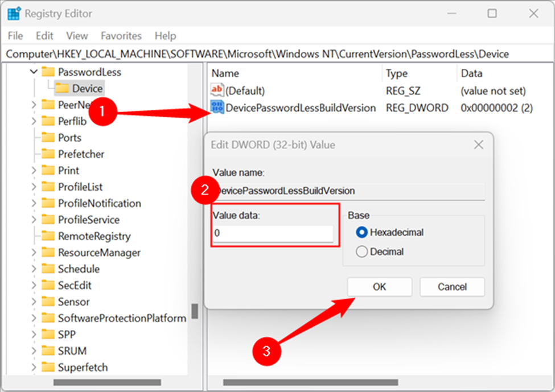Click the tree pane vertical scrollbar thumb
Image resolution: width=555 pixels, height=392 pixels.
195,311
